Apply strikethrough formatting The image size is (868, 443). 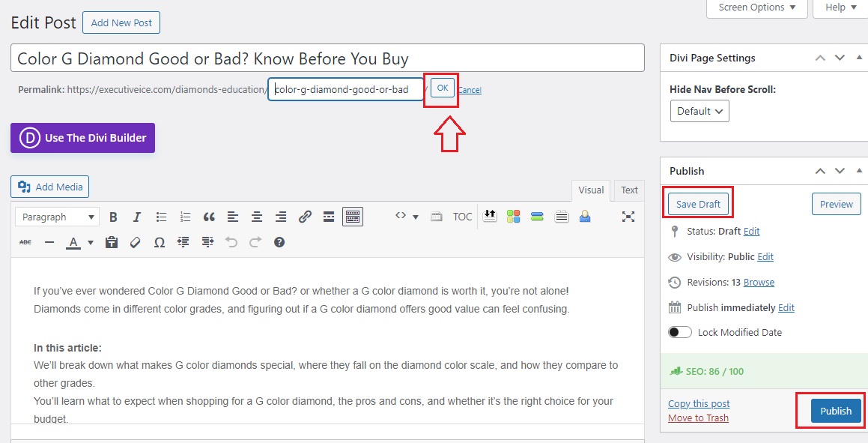25,241
